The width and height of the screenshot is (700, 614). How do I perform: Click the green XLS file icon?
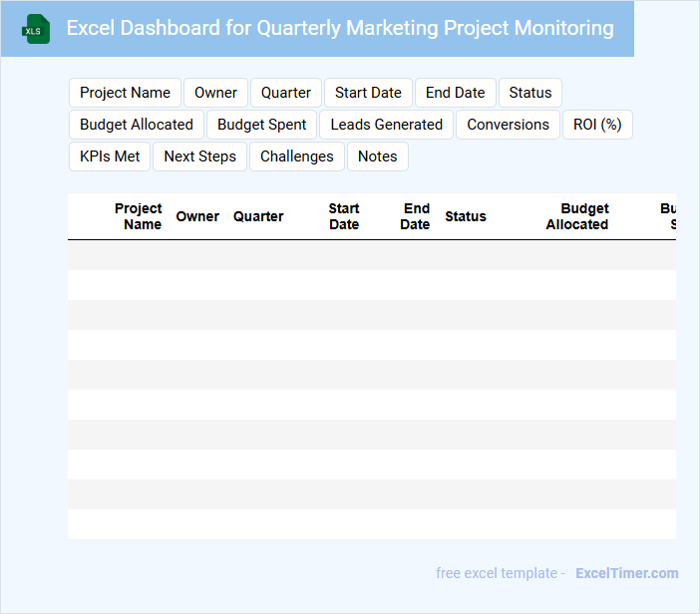click(36, 29)
